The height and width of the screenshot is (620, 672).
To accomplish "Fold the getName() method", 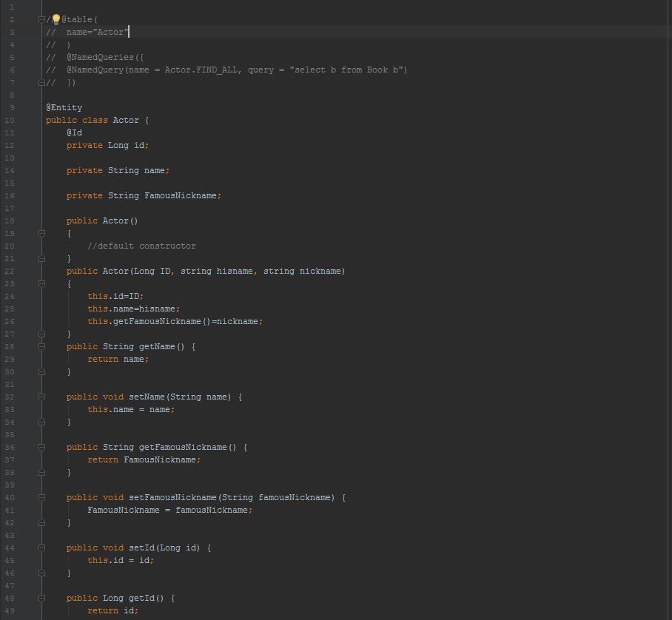I will click(41, 346).
